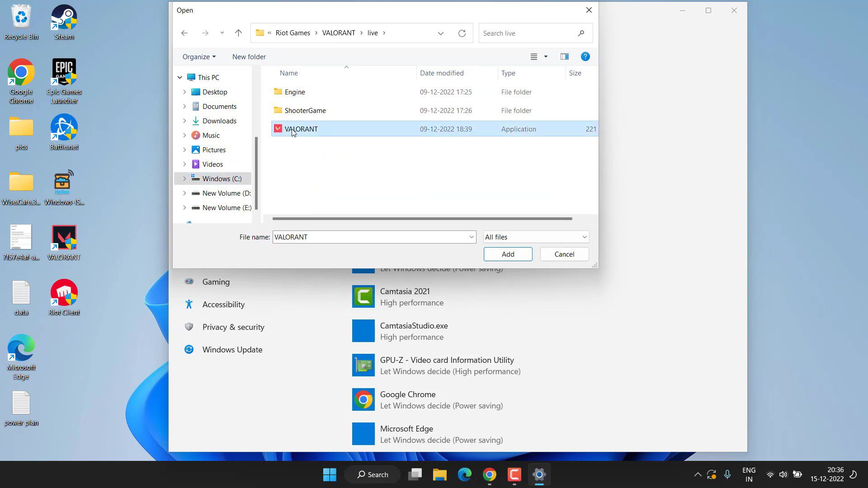
Task: Open Task View from taskbar
Action: point(415,474)
